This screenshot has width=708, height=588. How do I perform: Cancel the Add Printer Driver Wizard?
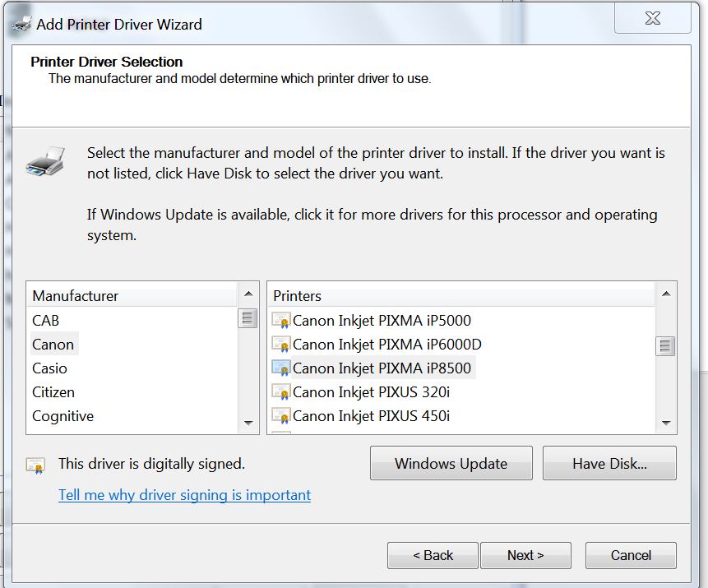coord(631,555)
